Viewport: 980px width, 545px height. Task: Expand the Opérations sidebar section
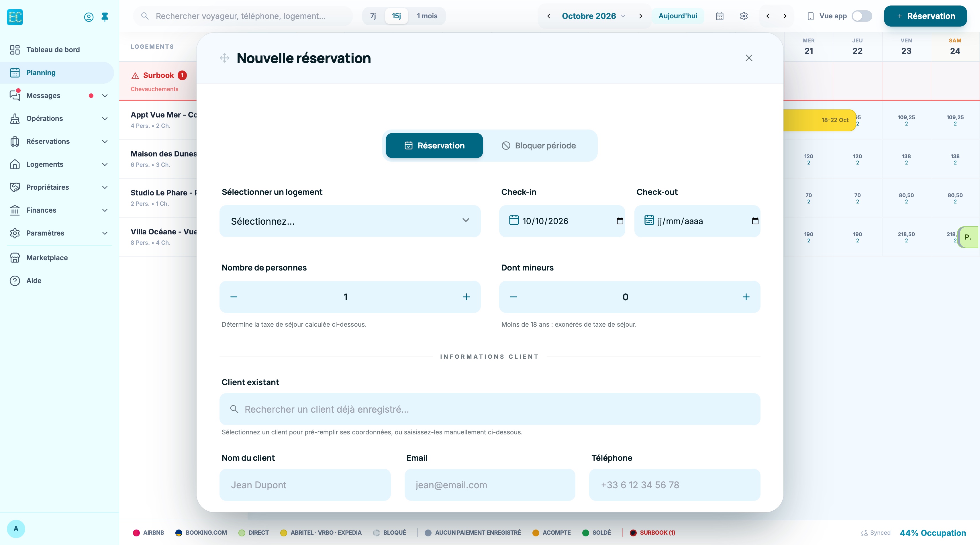click(105, 118)
